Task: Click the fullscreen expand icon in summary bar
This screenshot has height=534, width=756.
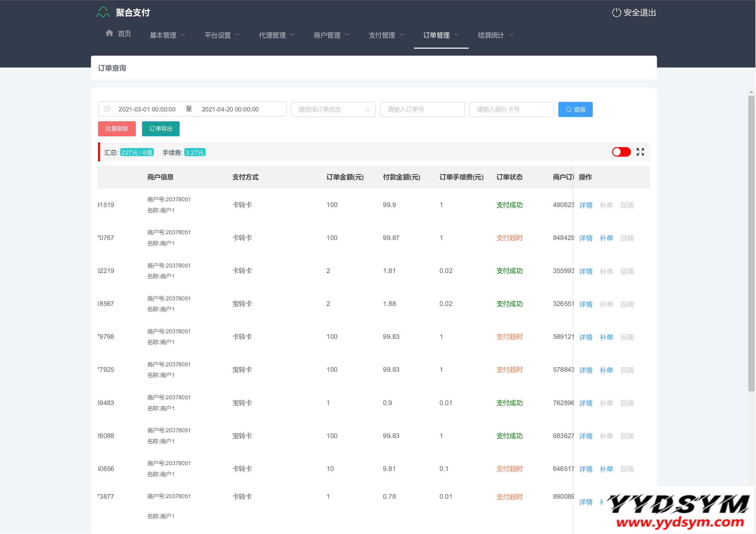Action: tap(640, 152)
